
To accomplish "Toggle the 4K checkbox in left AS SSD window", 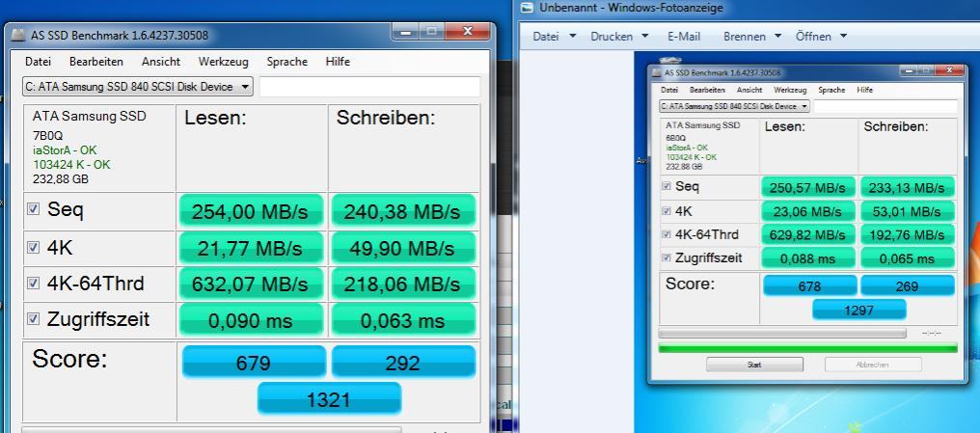I will pos(33,248).
